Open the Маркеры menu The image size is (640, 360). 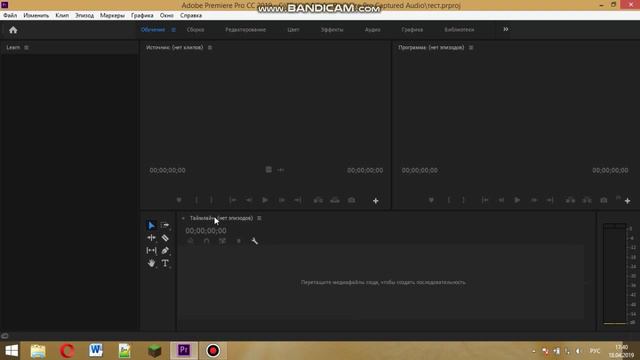[112, 16]
